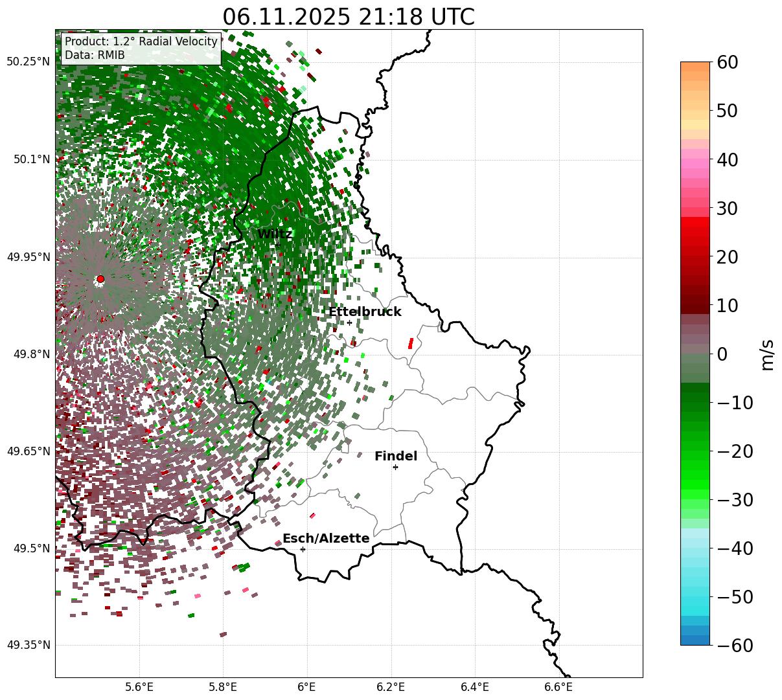
Task: Click the Ettelbruck station cross marker
Action: point(349,322)
